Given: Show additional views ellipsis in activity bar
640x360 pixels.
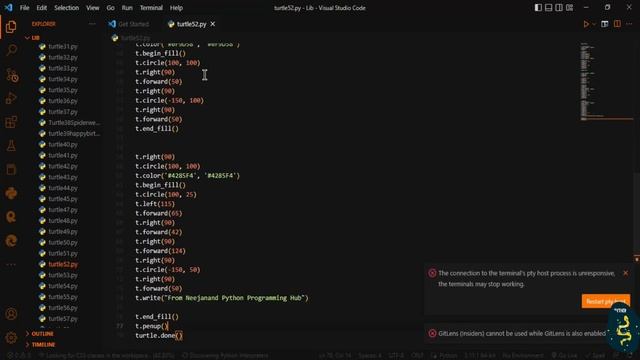Looking at the screenshot, I should pos(11,264).
